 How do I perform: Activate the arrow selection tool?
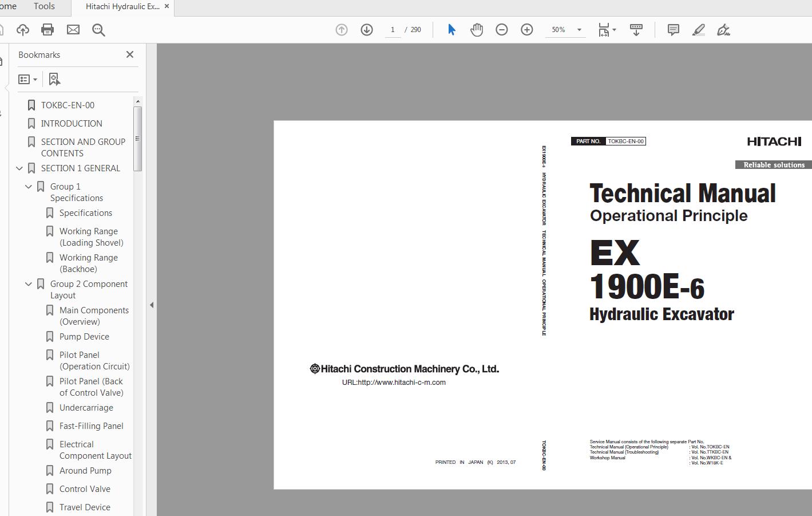tap(451, 30)
